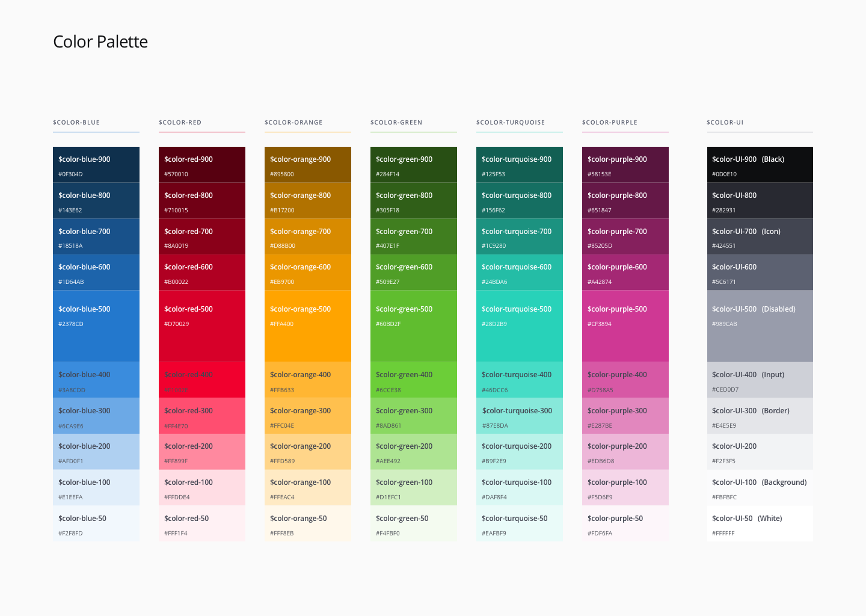
Task: Click the $color-blue-800 swatch
Action: [96, 201]
